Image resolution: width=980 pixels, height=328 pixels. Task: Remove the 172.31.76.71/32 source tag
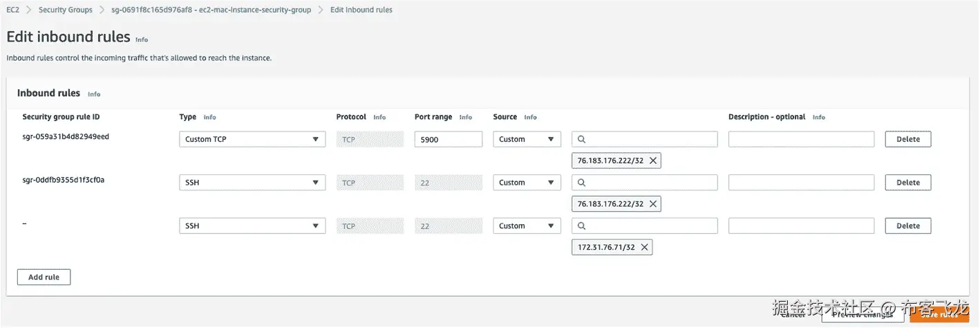645,248
